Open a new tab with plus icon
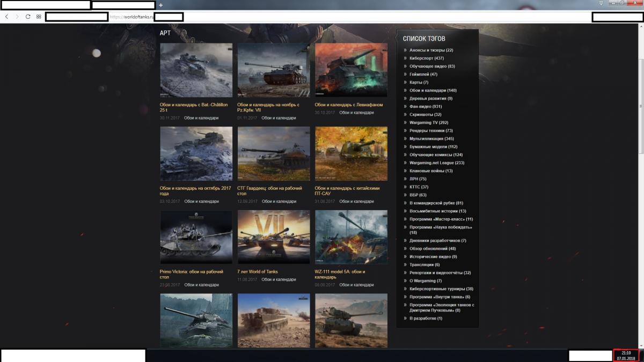Image resolution: width=644 pixels, height=362 pixels. pyautogui.click(x=160, y=5)
